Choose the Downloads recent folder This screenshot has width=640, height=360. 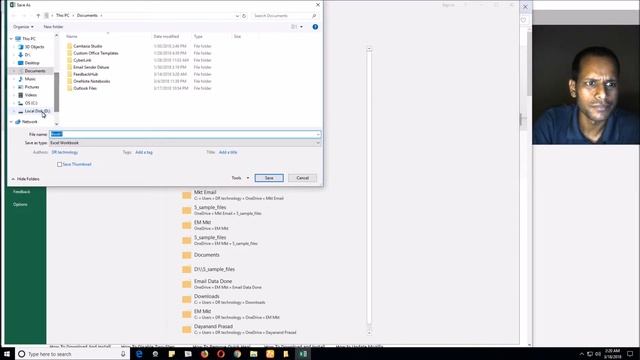pos(224,299)
